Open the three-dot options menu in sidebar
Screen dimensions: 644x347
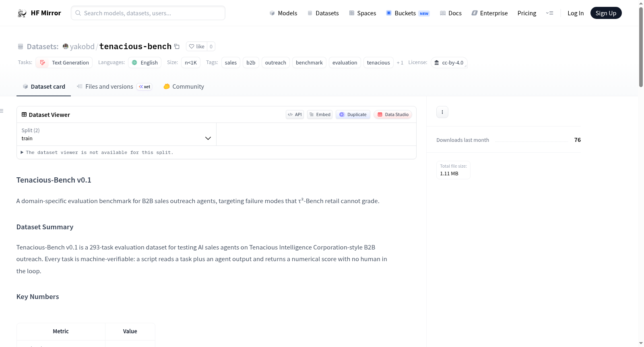pos(442,112)
